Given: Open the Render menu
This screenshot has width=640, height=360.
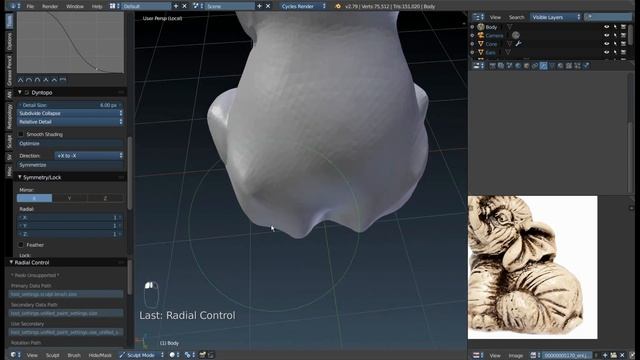Looking at the screenshot, I should point(50,7).
